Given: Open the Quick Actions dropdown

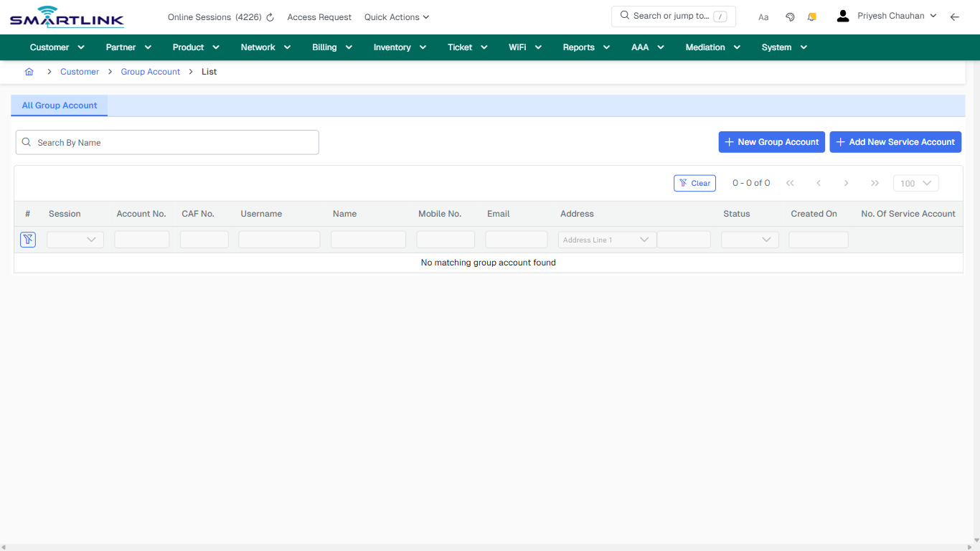Looking at the screenshot, I should point(396,17).
